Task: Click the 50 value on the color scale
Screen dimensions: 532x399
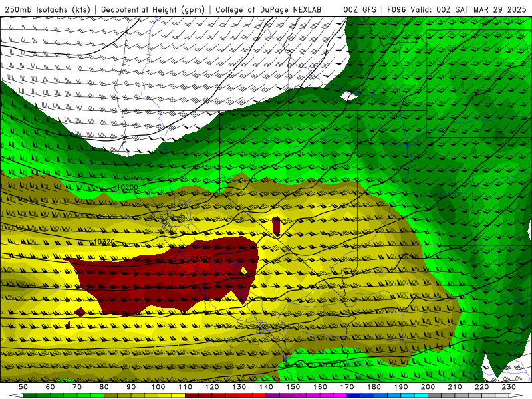Action: [23, 387]
